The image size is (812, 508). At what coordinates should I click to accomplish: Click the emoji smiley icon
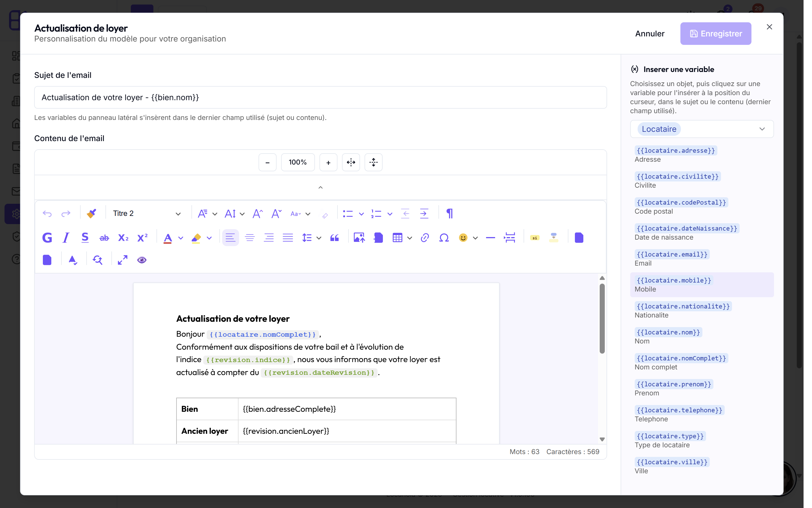point(463,238)
